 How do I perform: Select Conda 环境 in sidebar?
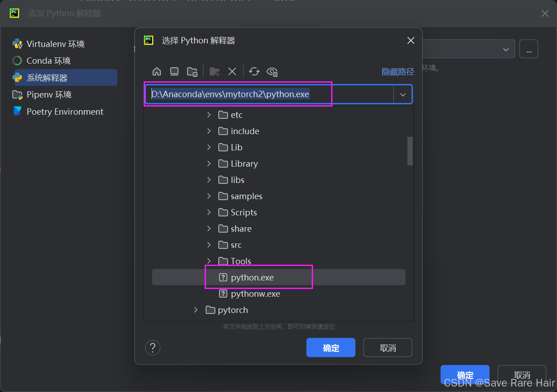click(x=49, y=61)
